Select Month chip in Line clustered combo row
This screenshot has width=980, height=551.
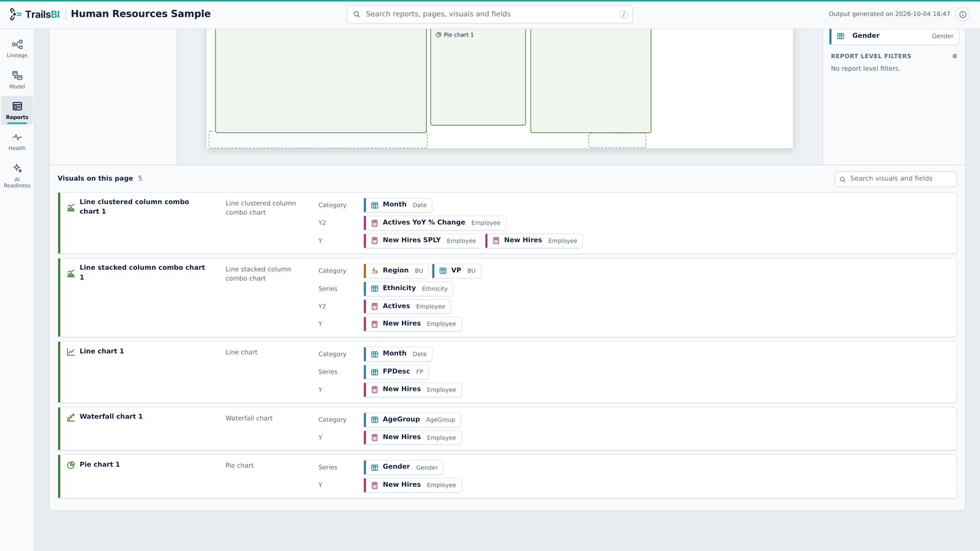pyautogui.click(x=398, y=205)
